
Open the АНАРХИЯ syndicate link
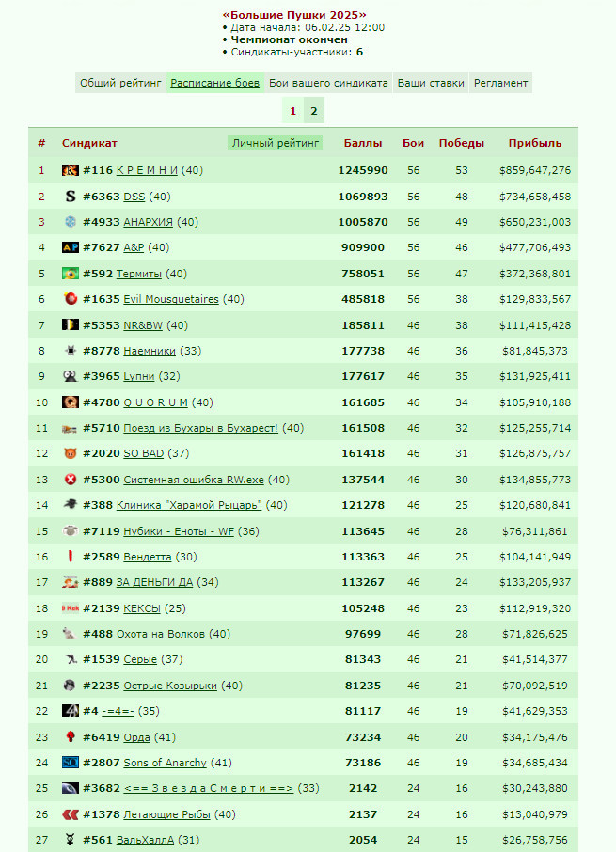148,222
